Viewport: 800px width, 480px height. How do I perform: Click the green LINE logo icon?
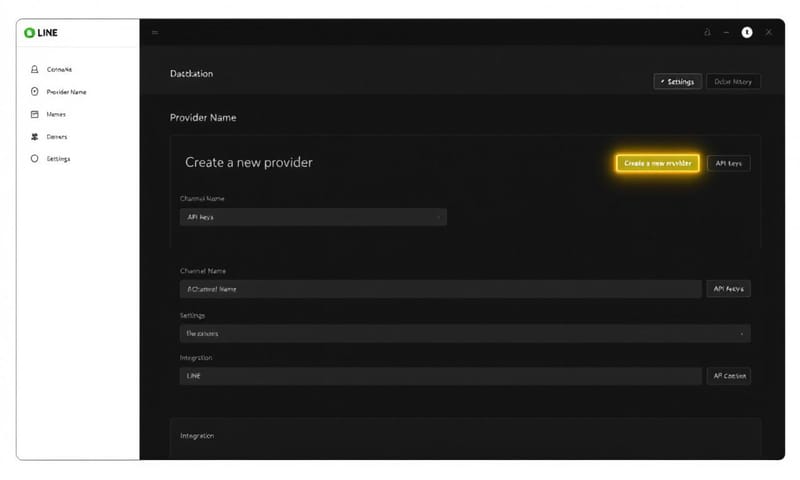[28, 33]
